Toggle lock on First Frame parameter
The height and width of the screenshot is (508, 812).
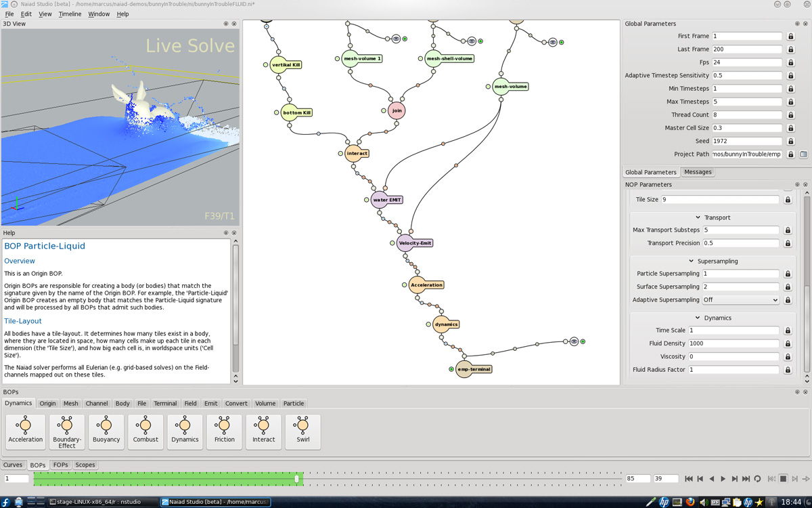pyautogui.click(x=790, y=36)
